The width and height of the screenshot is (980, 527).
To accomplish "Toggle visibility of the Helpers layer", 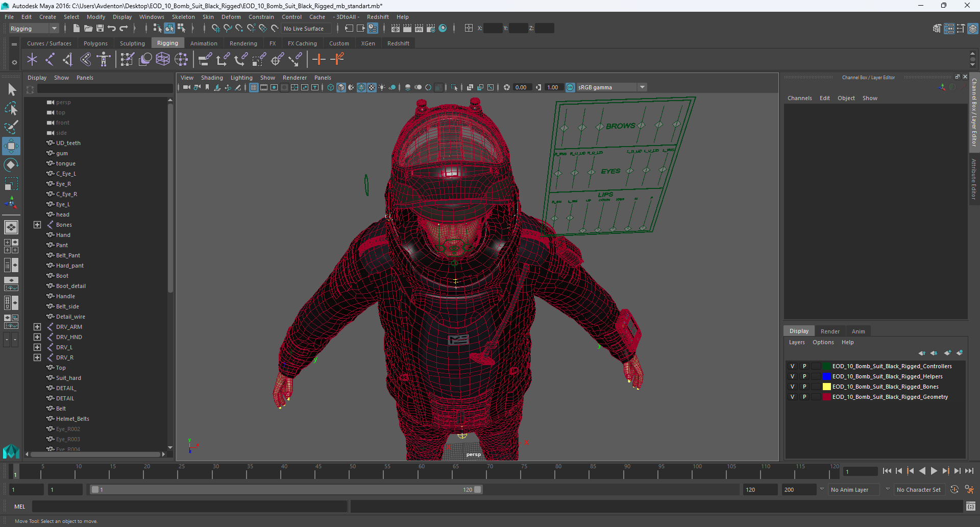I will tap(792, 376).
